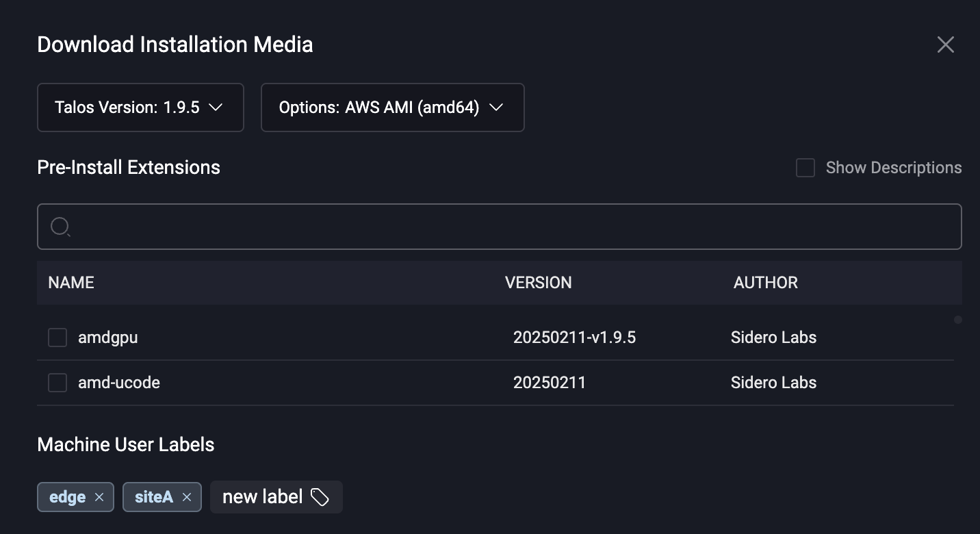This screenshot has height=534, width=980.
Task: Check the amdgpu extension checkbox
Action: coord(57,338)
